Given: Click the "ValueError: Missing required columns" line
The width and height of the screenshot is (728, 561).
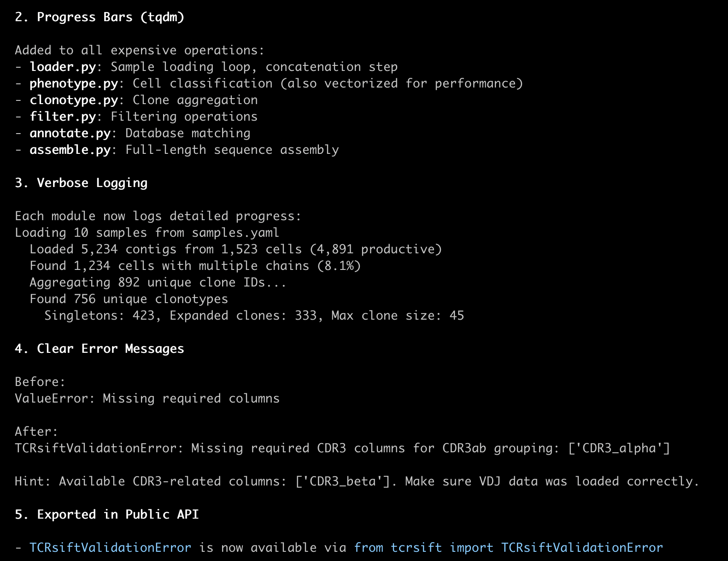Looking at the screenshot, I should (147, 398).
